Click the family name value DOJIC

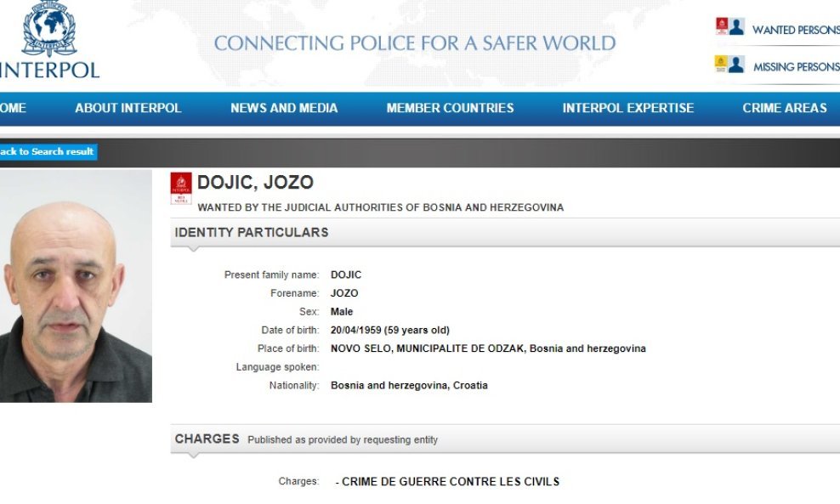[x=346, y=275]
